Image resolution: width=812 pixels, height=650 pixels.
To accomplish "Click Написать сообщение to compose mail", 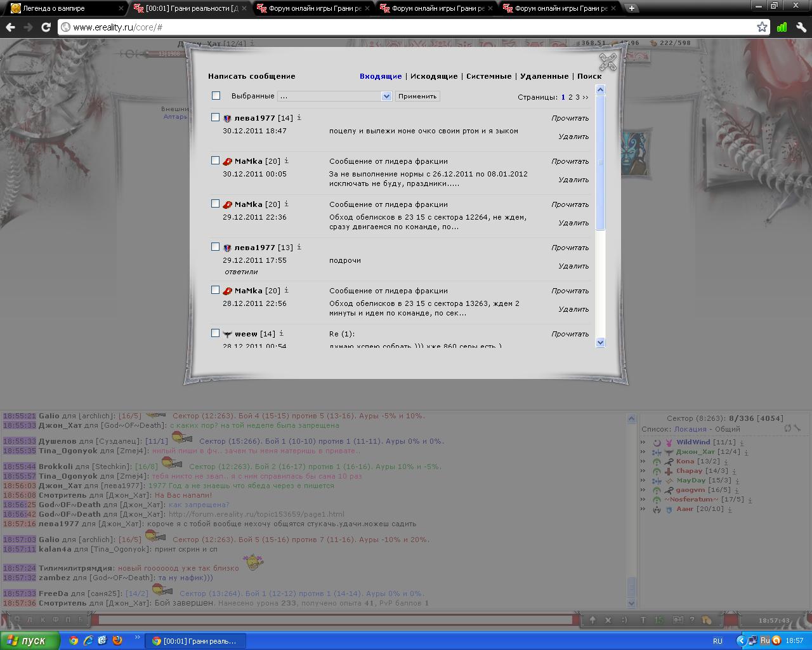I will pyautogui.click(x=252, y=76).
